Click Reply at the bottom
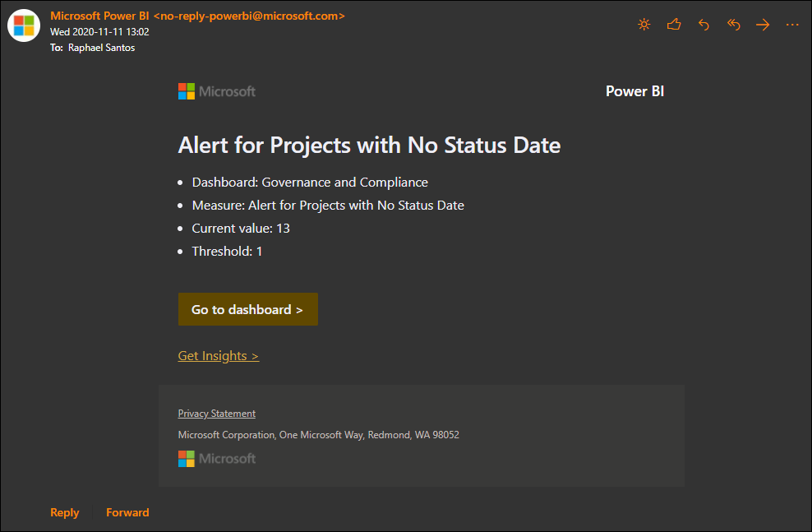Screen dimensions: 812x532 tap(65, 512)
